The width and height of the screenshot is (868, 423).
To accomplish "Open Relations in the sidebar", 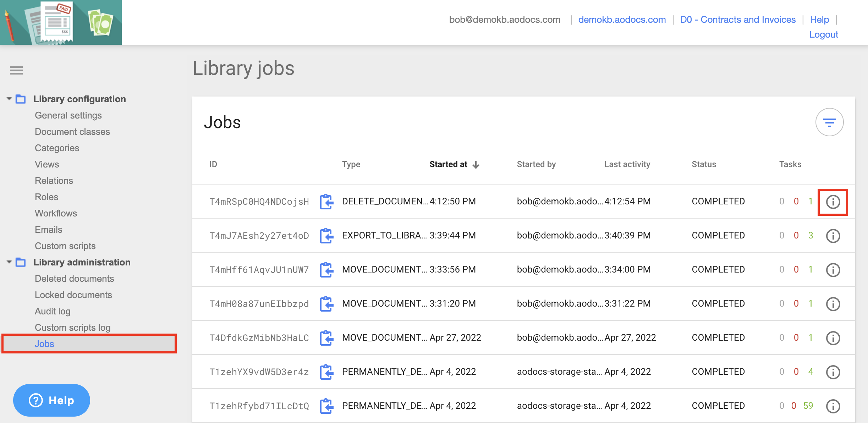I will pyautogui.click(x=54, y=181).
